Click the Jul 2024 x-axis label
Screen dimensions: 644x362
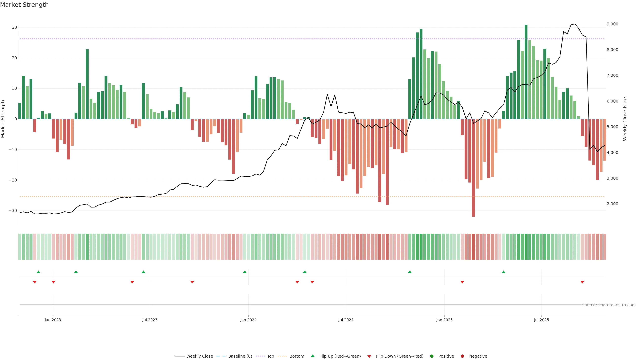coord(346,320)
